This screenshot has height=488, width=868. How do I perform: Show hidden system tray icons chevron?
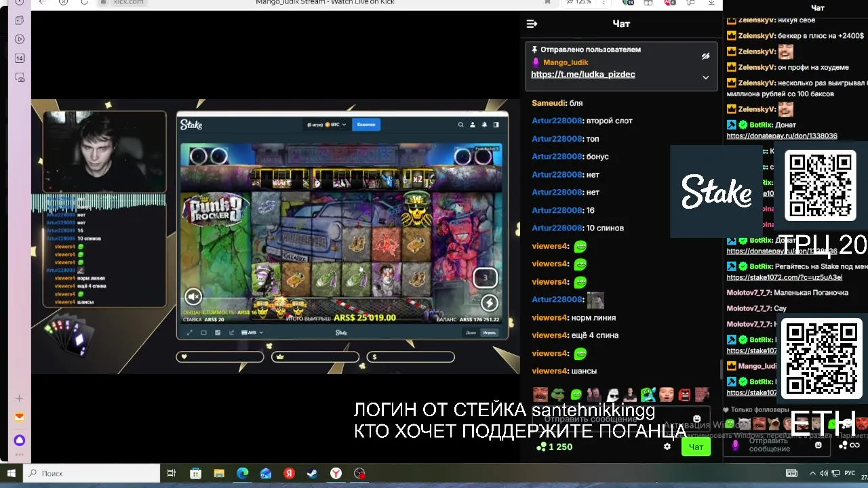click(x=813, y=473)
